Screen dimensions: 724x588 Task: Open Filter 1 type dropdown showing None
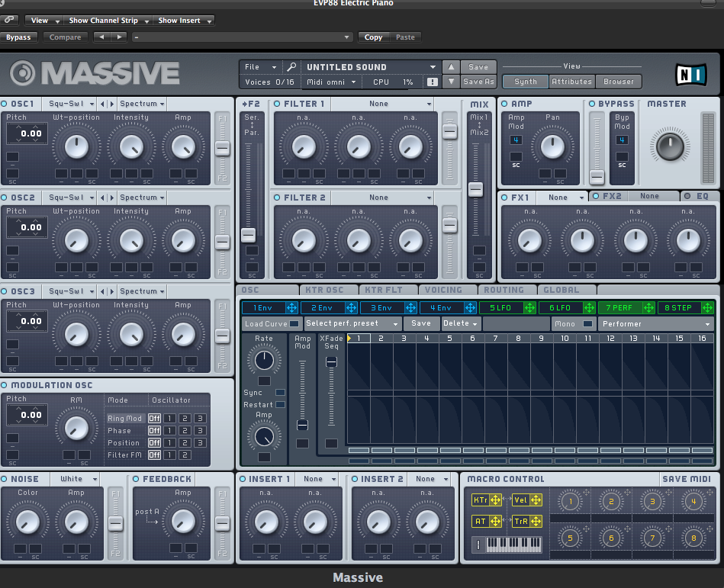[382, 104]
